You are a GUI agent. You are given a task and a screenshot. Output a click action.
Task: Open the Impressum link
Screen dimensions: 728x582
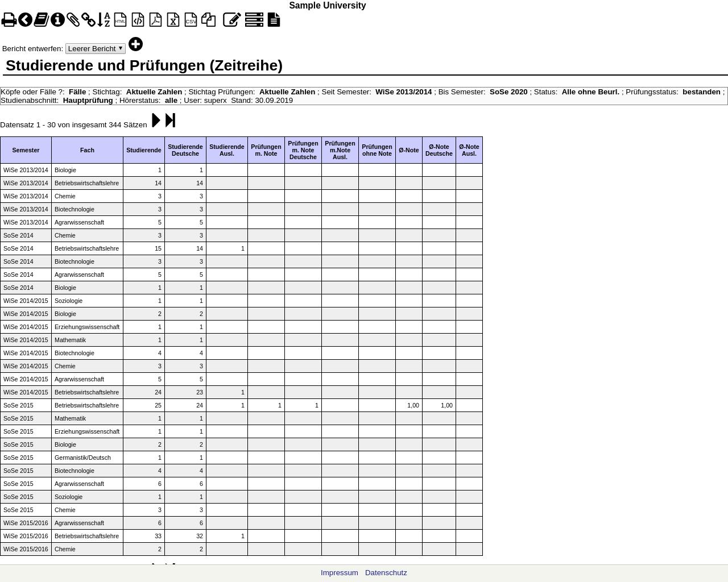pos(340,573)
